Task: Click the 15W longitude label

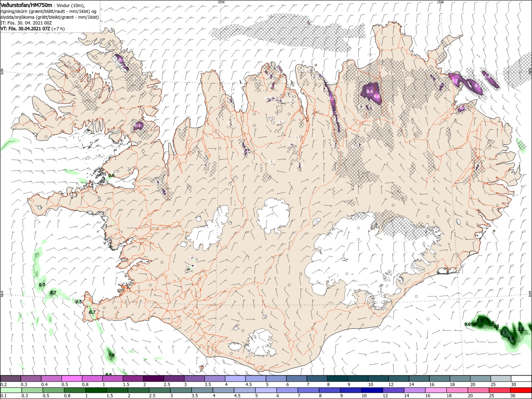Action: tap(440, 2)
